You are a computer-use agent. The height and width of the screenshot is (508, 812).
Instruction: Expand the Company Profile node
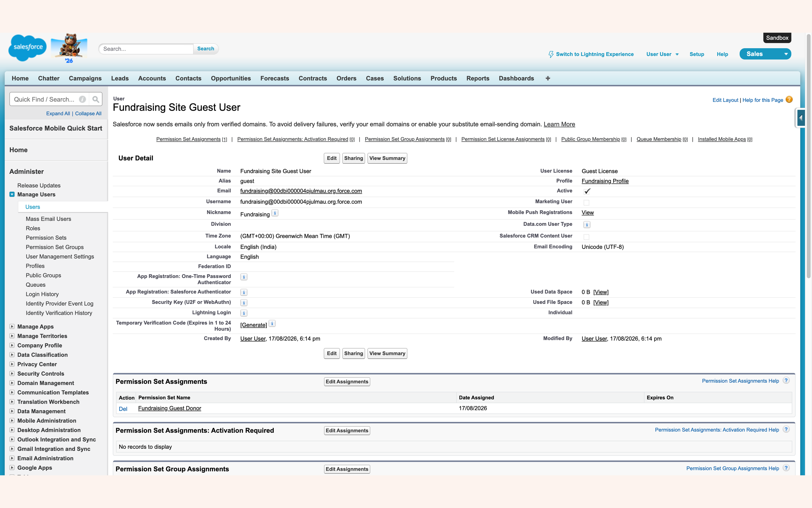coord(12,345)
